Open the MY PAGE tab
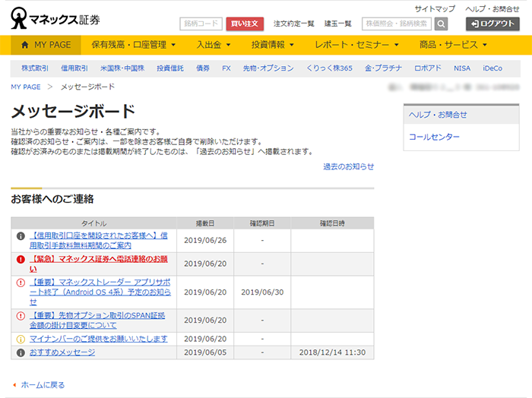Viewport: 532px width, 398px height. (x=46, y=45)
